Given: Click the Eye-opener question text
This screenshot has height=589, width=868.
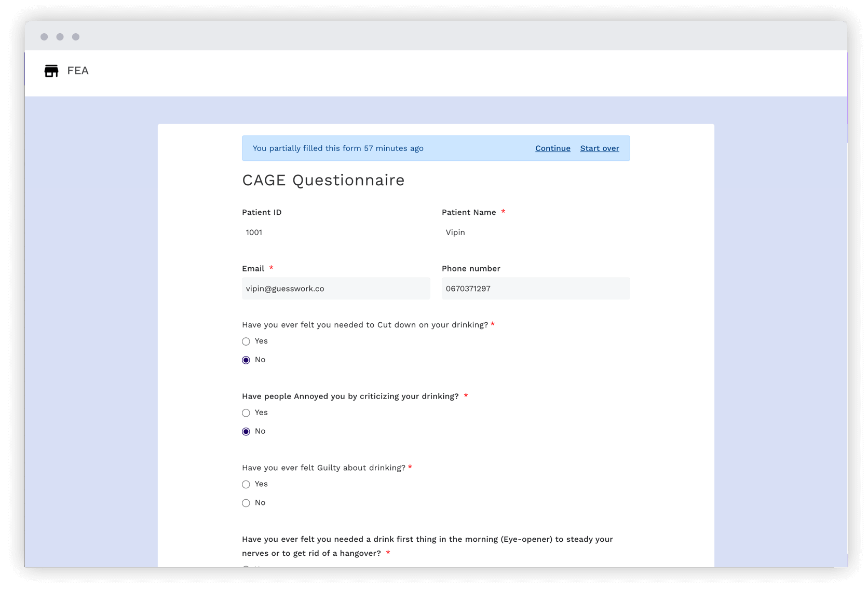Looking at the screenshot, I should click(x=427, y=539).
